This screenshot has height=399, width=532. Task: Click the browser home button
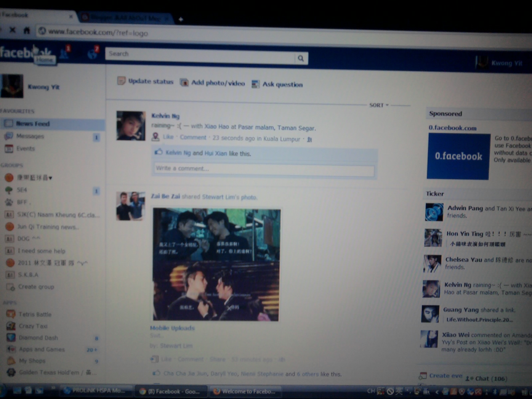point(27,31)
